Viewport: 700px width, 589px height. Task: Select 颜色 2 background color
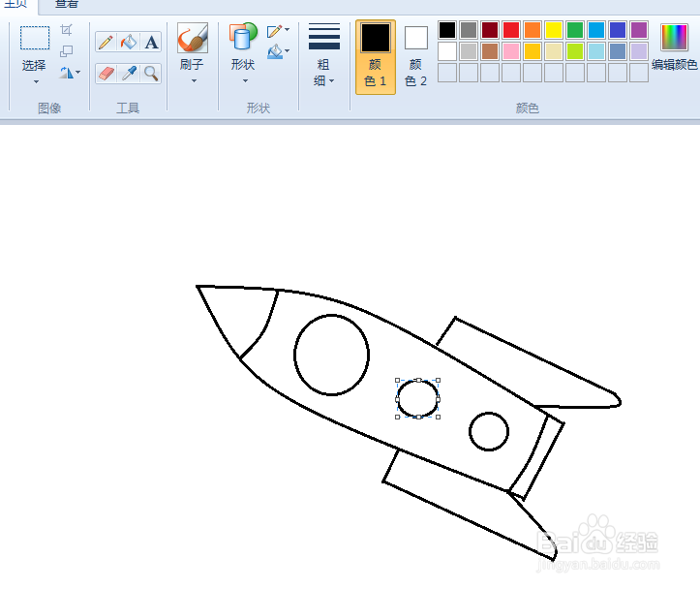click(416, 57)
